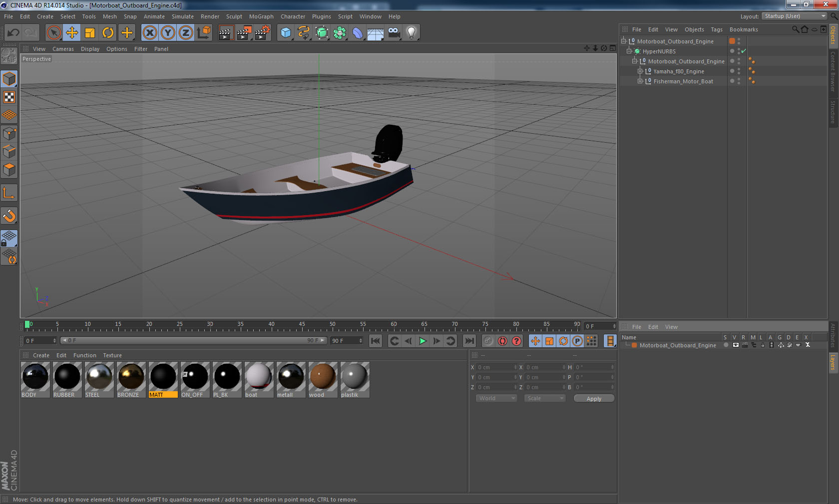This screenshot has width=839, height=504.
Task: Open the World coordinate dropdown
Action: (496, 398)
